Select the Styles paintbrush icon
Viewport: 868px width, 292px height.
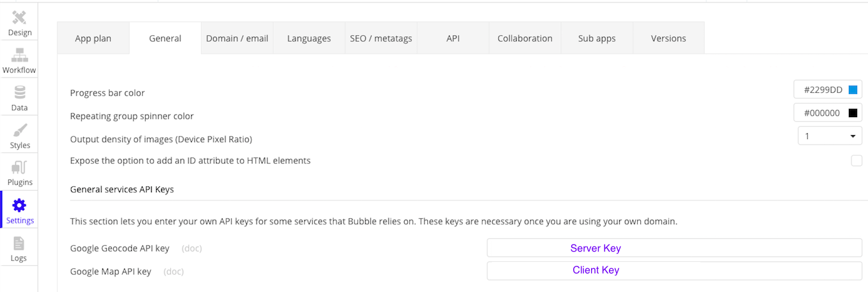[19, 131]
